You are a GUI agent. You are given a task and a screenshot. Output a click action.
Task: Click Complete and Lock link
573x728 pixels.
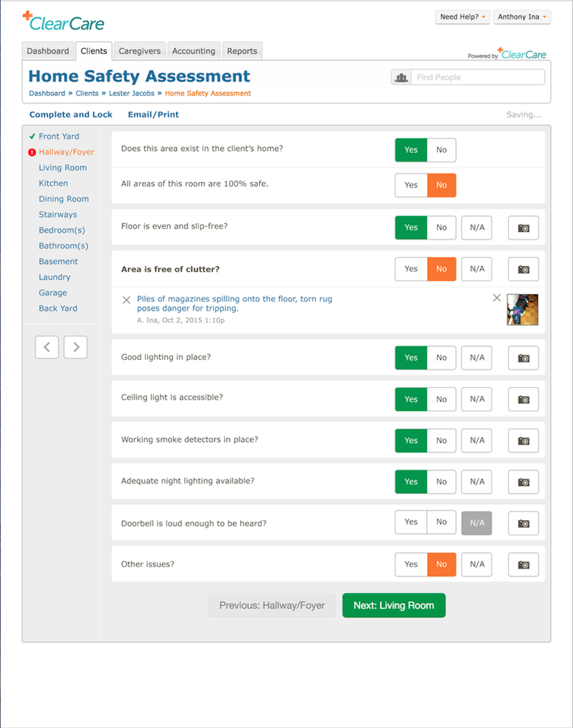[x=71, y=115]
